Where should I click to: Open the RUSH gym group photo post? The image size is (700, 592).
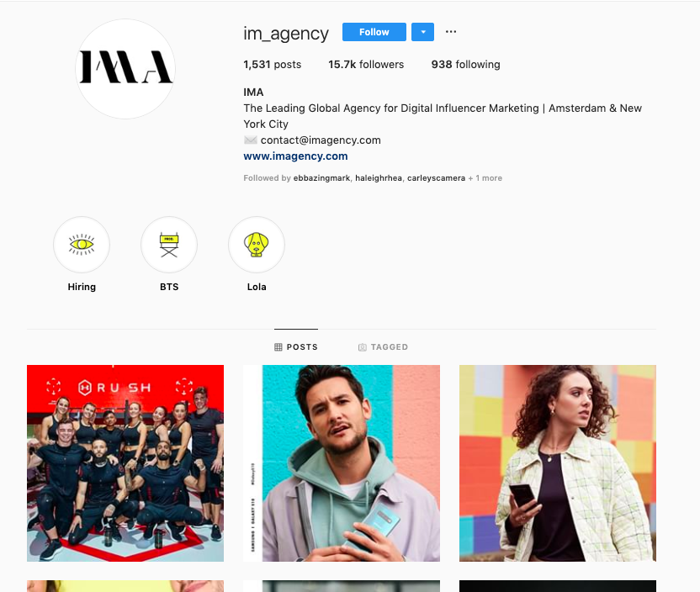click(125, 463)
